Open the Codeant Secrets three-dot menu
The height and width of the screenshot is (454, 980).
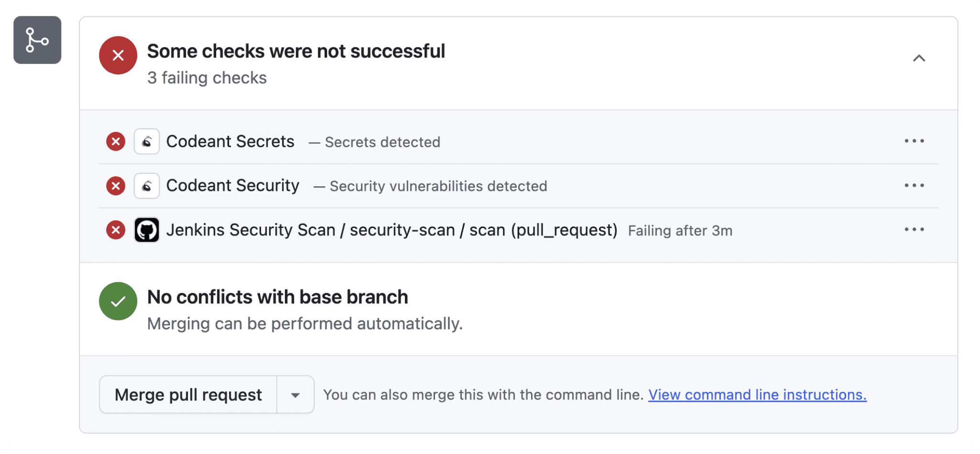914,141
